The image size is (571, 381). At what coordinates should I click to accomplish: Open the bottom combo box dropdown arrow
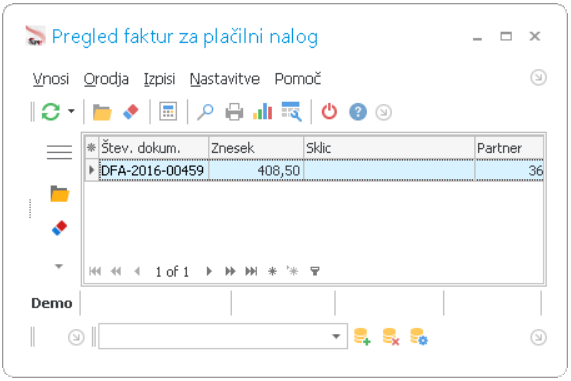tap(336, 336)
